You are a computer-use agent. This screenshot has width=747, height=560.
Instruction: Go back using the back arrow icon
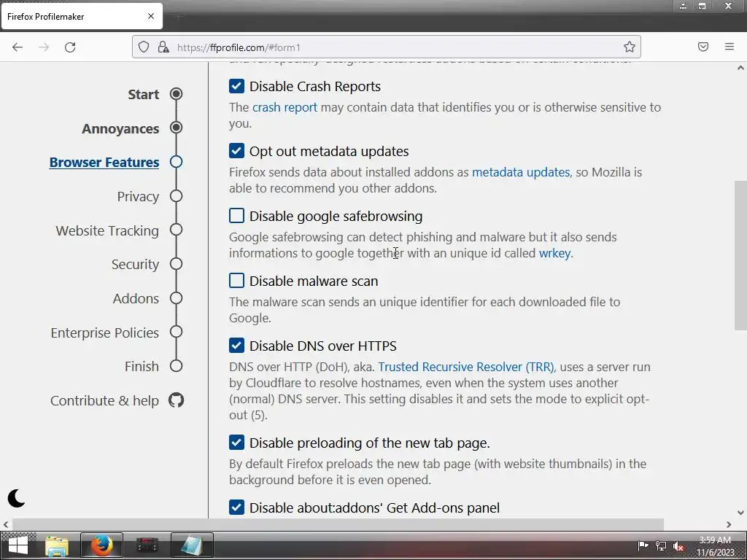pos(18,47)
